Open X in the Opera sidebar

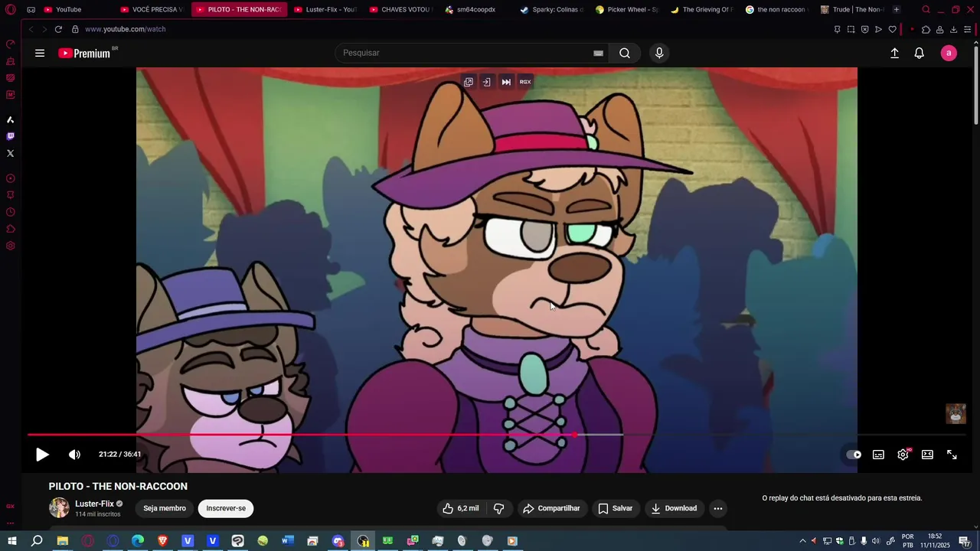coord(10,153)
